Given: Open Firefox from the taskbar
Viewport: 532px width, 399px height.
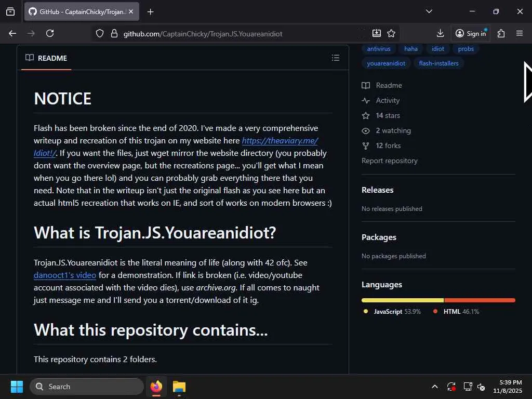Looking at the screenshot, I should (156, 387).
